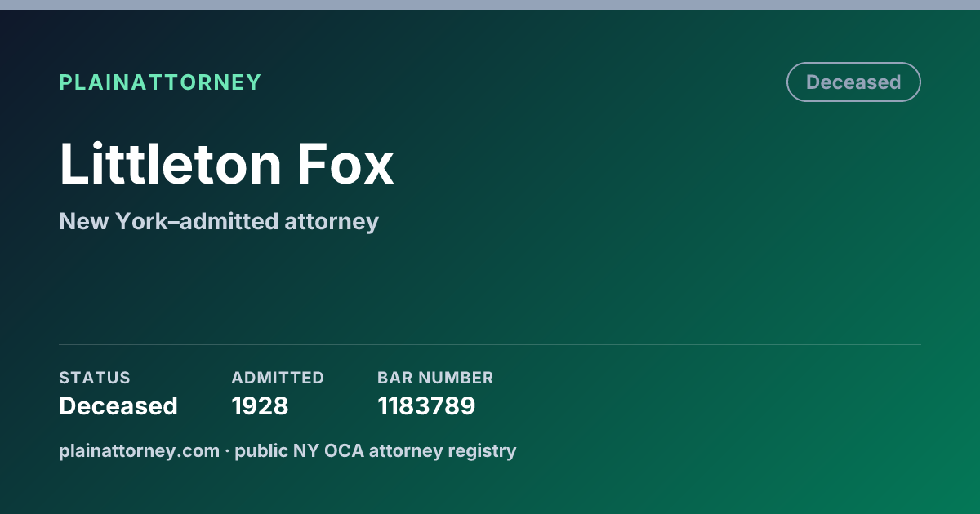This screenshot has width=980, height=514.
Task: Click the public NY OCA attorney registry text
Action: [376, 450]
